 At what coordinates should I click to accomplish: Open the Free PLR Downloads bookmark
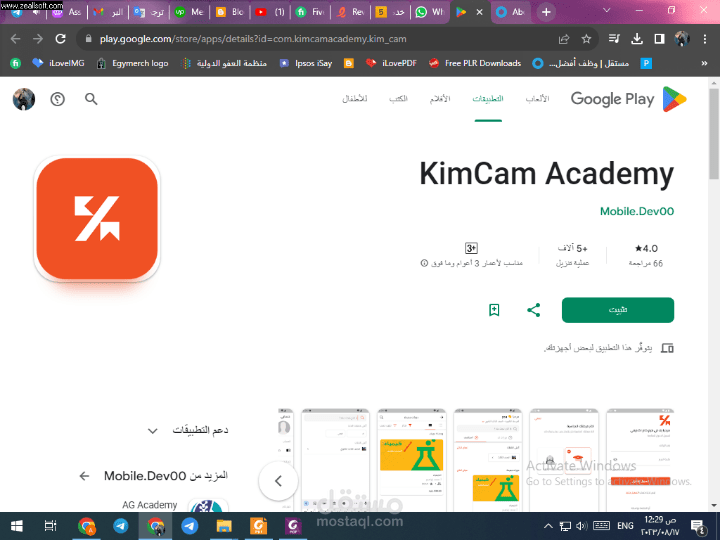[x=475, y=63]
